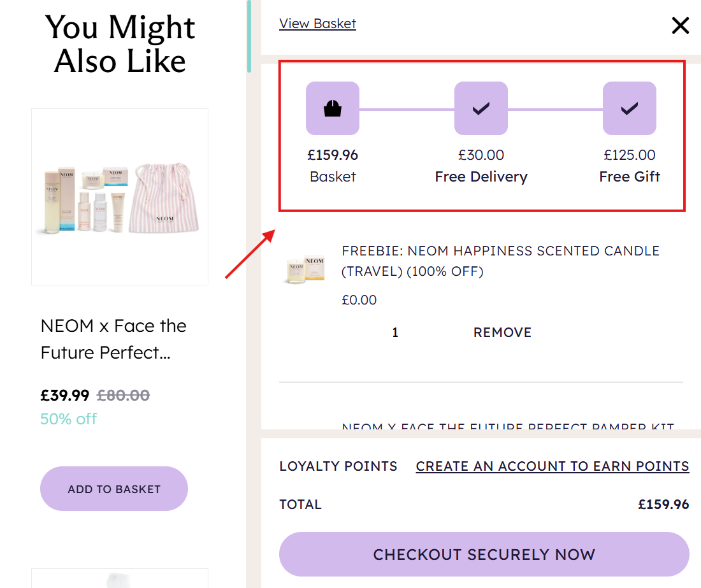Remove the freebie scented candle from basket

(502, 333)
